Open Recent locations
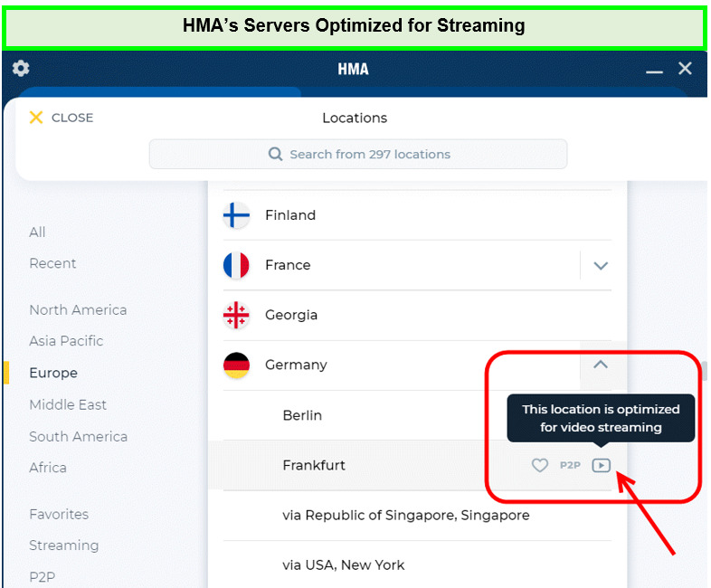Image resolution: width=711 pixels, height=588 pixels. click(x=52, y=263)
